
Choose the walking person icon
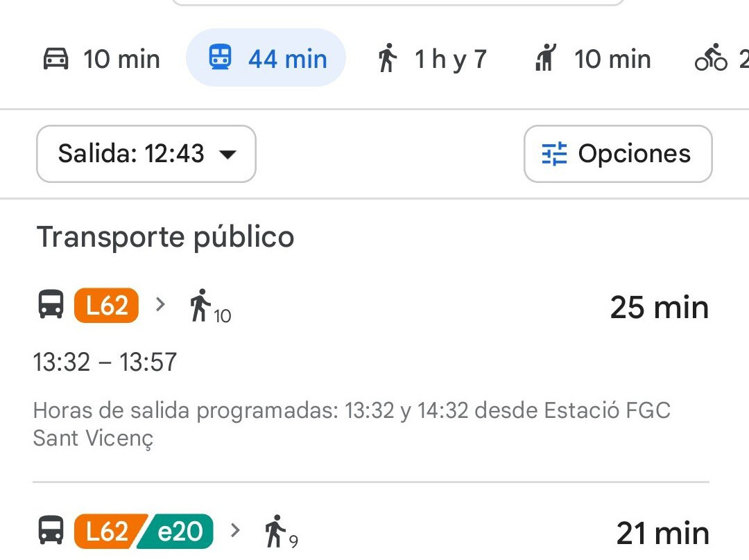click(388, 58)
